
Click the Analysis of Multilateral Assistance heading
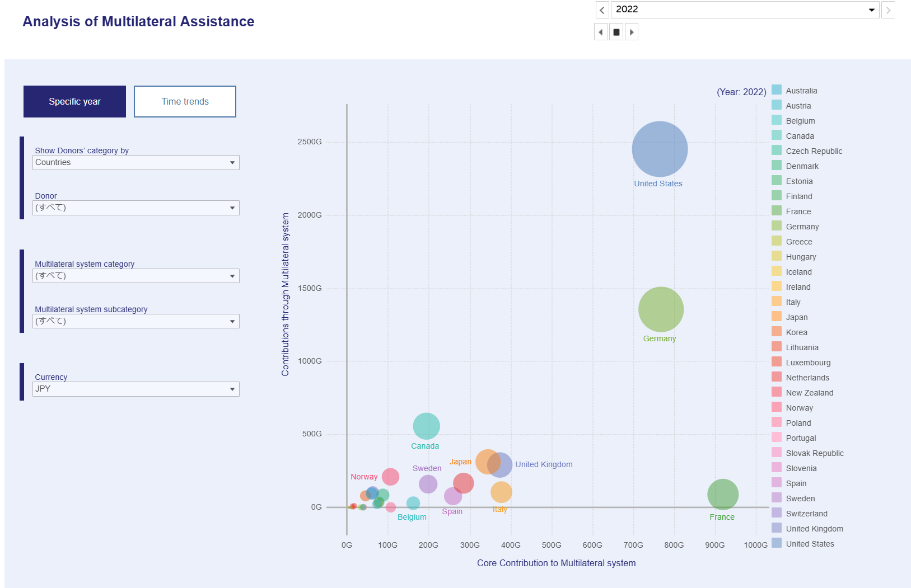[138, 21]
